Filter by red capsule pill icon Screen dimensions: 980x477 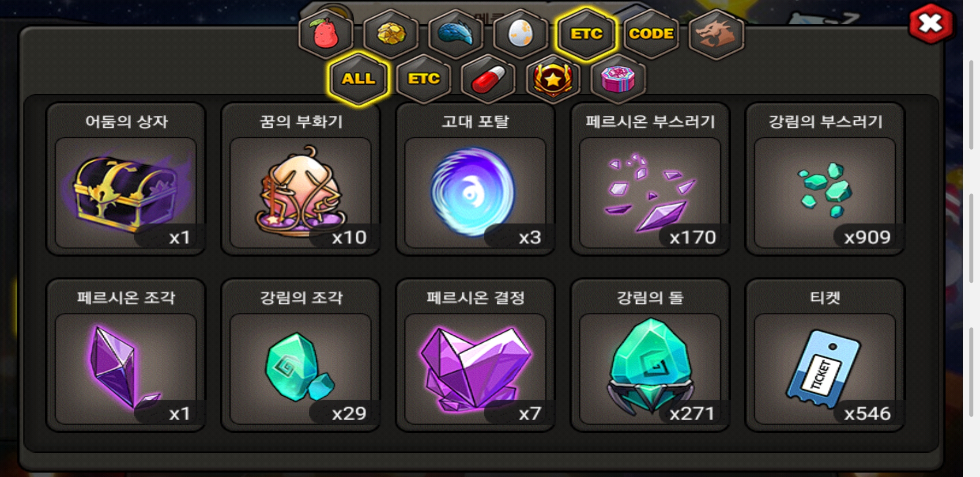(488, 79)
